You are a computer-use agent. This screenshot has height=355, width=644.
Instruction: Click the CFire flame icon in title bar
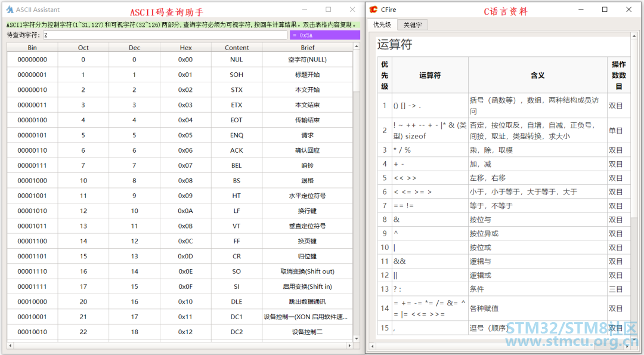373,10
